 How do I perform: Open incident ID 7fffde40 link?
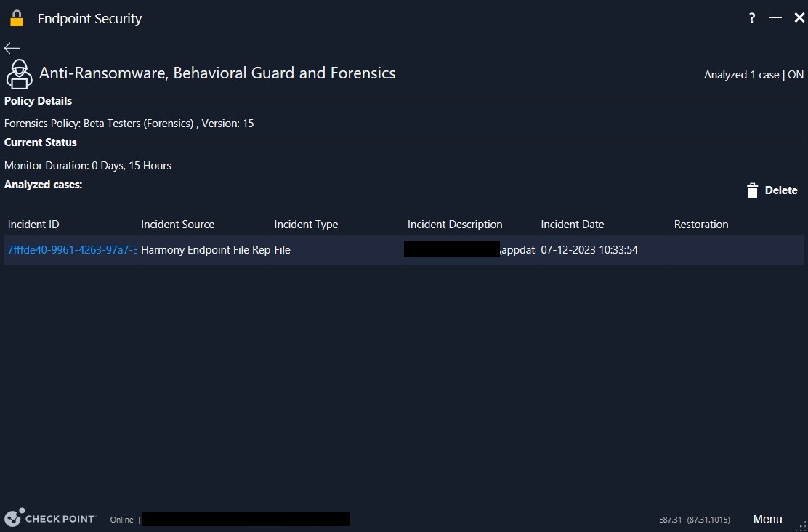tap(71, 250)
